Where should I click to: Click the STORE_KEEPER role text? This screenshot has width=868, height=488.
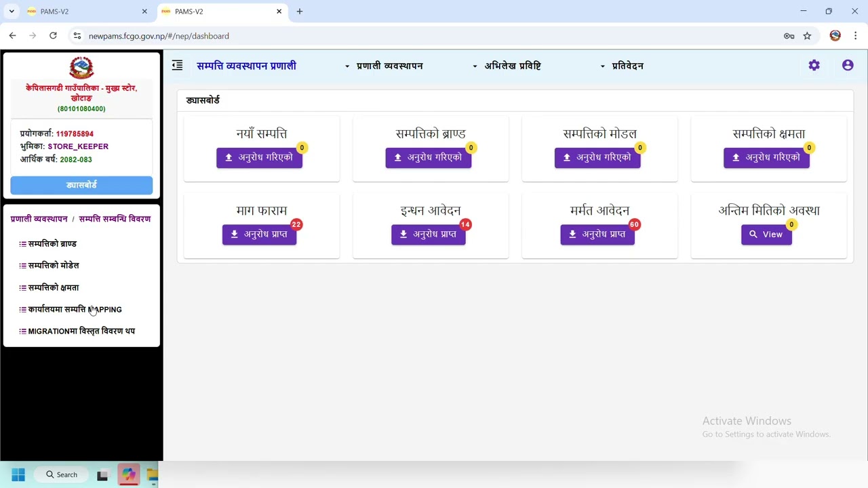[78, 146]
